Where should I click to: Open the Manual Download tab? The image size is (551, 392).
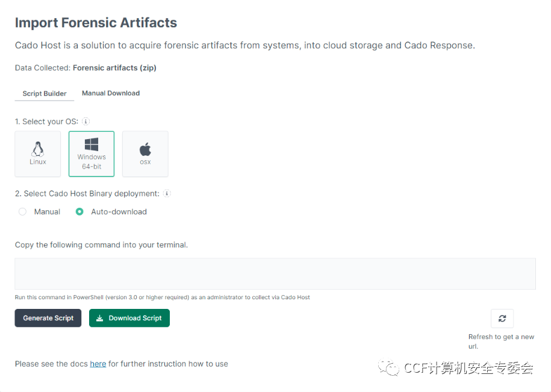pos(111,93)
